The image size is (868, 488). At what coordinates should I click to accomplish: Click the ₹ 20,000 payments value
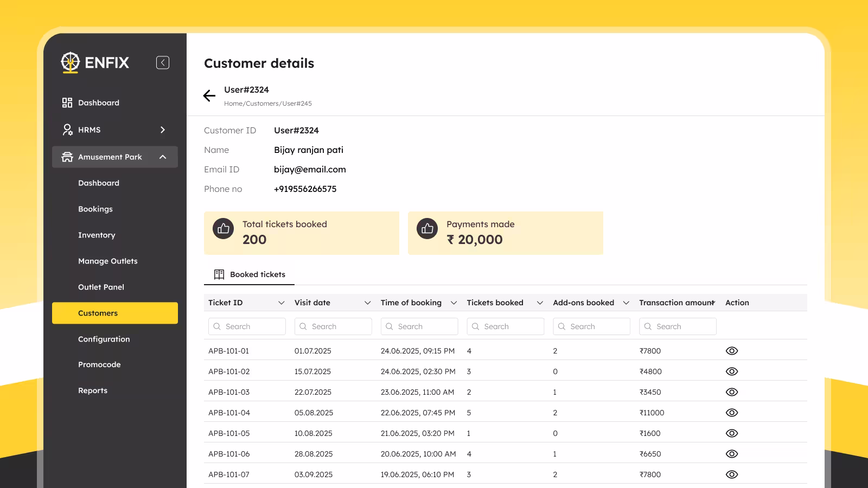coord(475,240)
